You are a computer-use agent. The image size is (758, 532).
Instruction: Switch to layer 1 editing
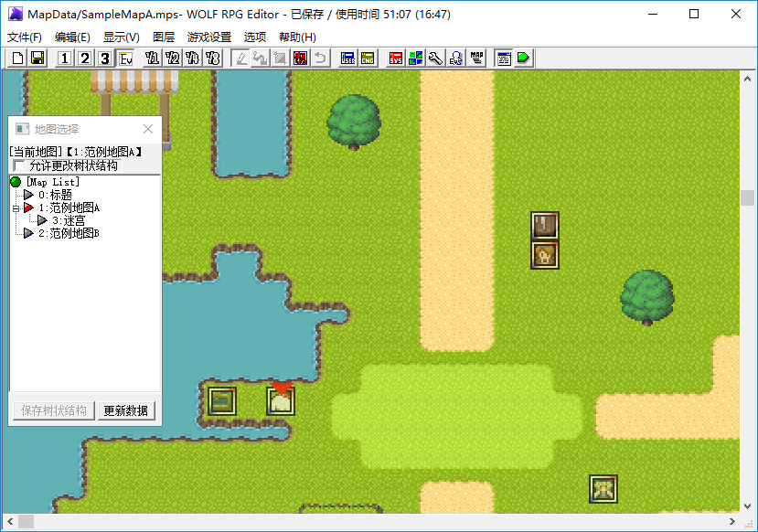click(x=64, y=59)
